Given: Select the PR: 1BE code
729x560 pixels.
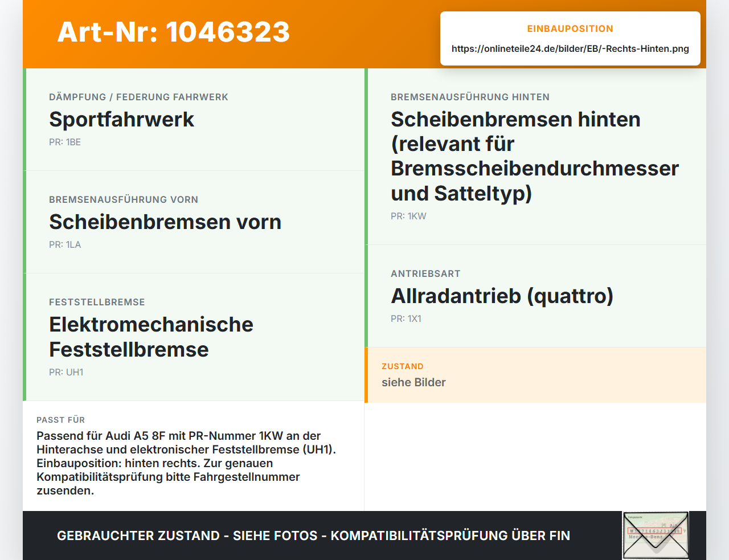Looking at the screenshot, I should pyautogui.click(x=65, y=142).
